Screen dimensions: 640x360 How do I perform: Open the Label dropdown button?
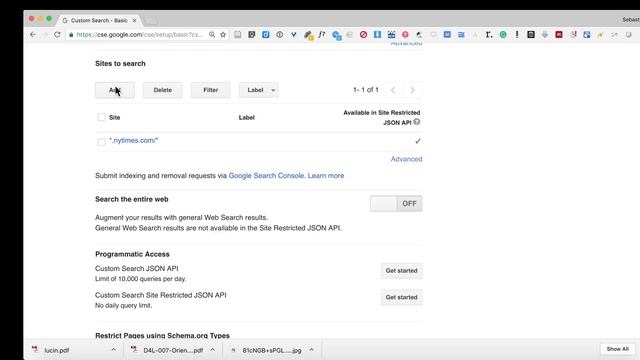pyautogui.click(x=259, y=90)
